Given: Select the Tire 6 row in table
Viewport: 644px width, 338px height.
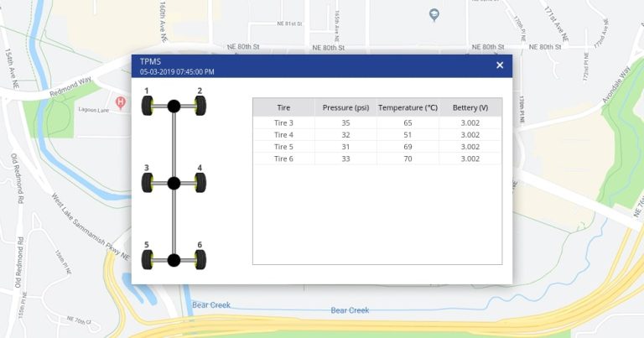Looking at the screenshot, I should click(377, 159).
